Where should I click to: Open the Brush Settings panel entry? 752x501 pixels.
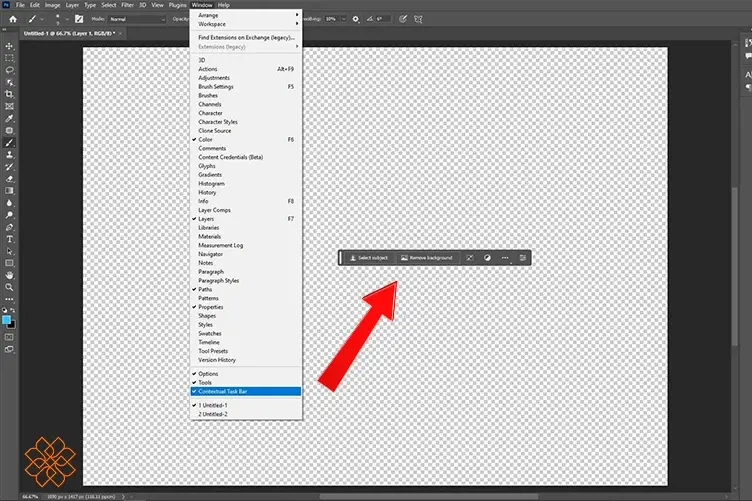click(x=246, y=87)
